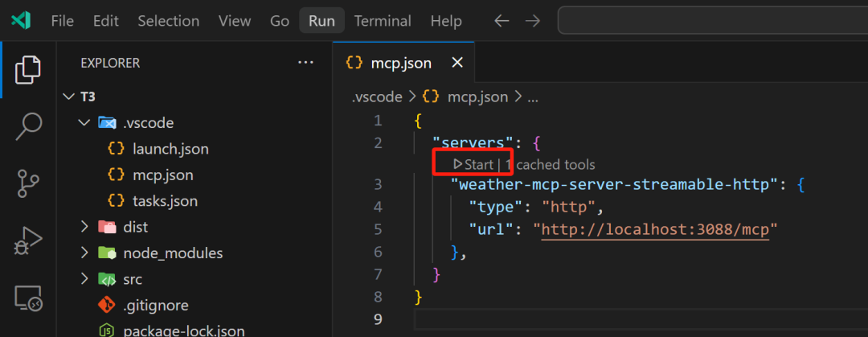
Task: Open the View menu
Action: 235,21
